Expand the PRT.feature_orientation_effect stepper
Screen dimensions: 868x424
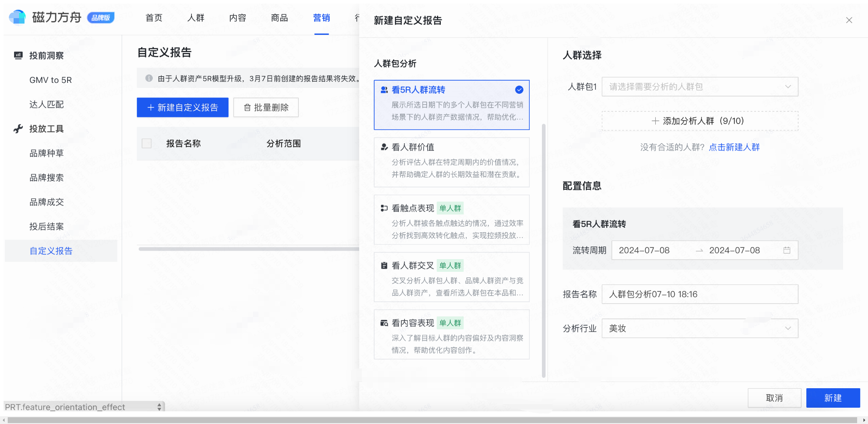[158, 407]
